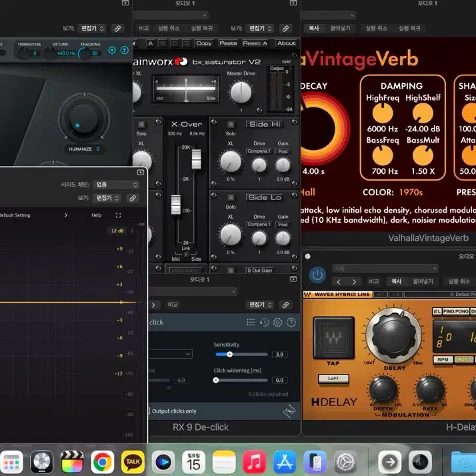This screenshot has width=476, height=476.
Task: Open the Music app from the dock
Action: click(254, 462)
